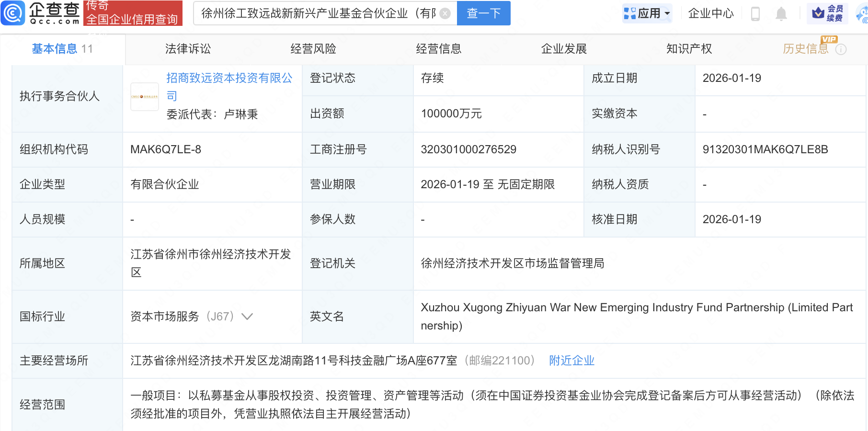This screenshot has height=431, width=868.
Task: Click the 查一下 search button
Action: coord(484,13)
